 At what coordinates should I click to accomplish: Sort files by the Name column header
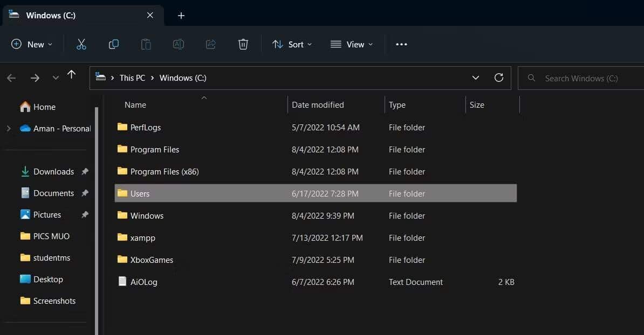click(135, 104)
